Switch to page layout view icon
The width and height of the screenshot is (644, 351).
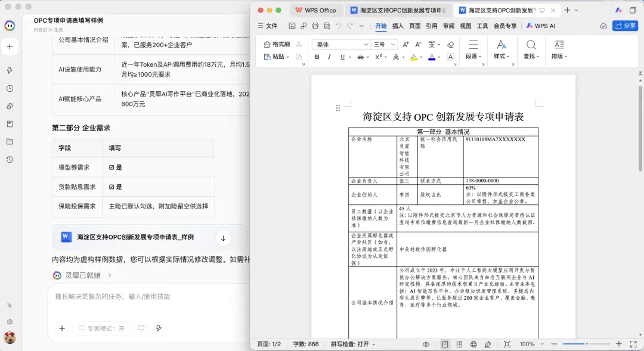(445, 344)
